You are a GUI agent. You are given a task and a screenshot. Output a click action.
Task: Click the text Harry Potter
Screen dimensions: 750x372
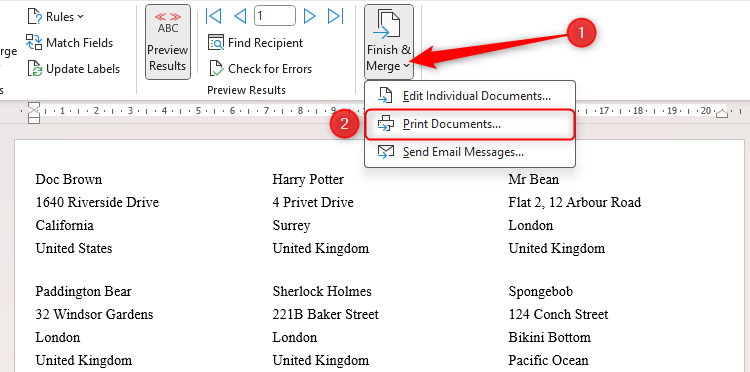(308, 180)
